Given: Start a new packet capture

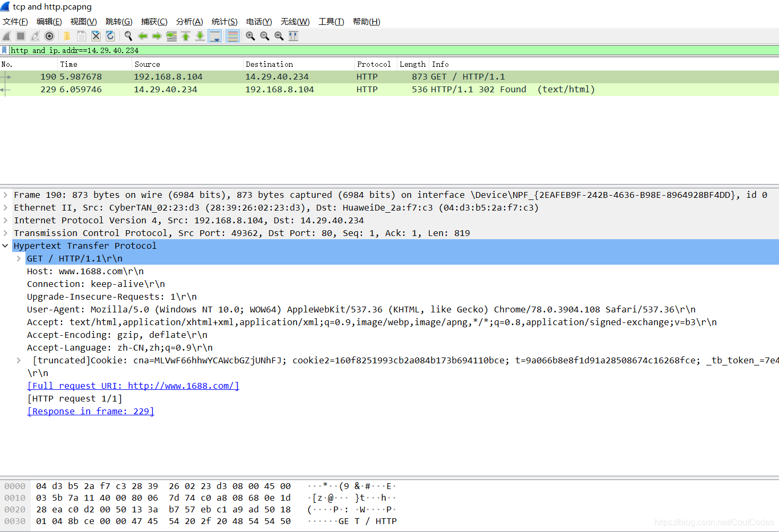Looking at the screenshot, I should pyautogui.click(x=6, y=36).
